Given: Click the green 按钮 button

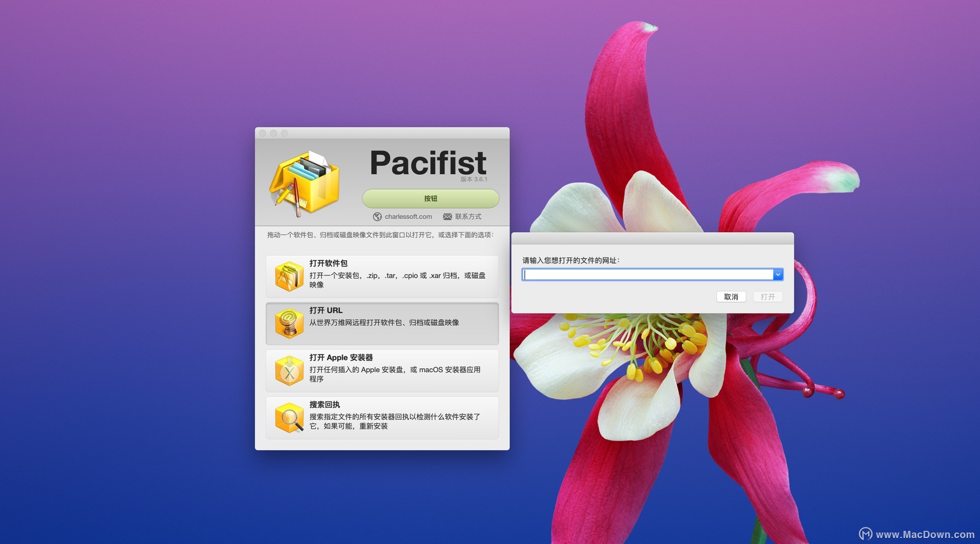Looking at the screenshot, I should tap(430, 198).
